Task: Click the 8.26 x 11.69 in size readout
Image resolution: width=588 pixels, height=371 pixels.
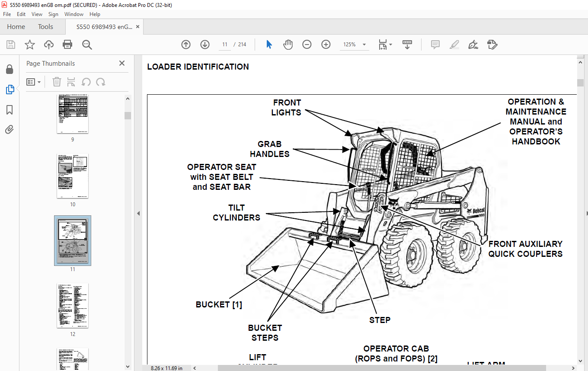Action: pos(166,368)
